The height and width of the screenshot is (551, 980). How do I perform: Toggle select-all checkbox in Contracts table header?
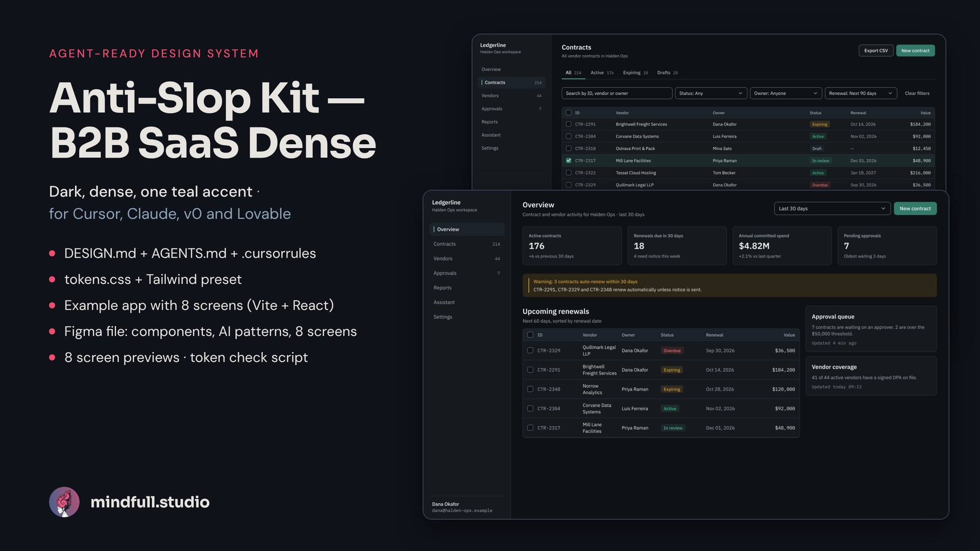pyautogui.click(x=569, y=113)
